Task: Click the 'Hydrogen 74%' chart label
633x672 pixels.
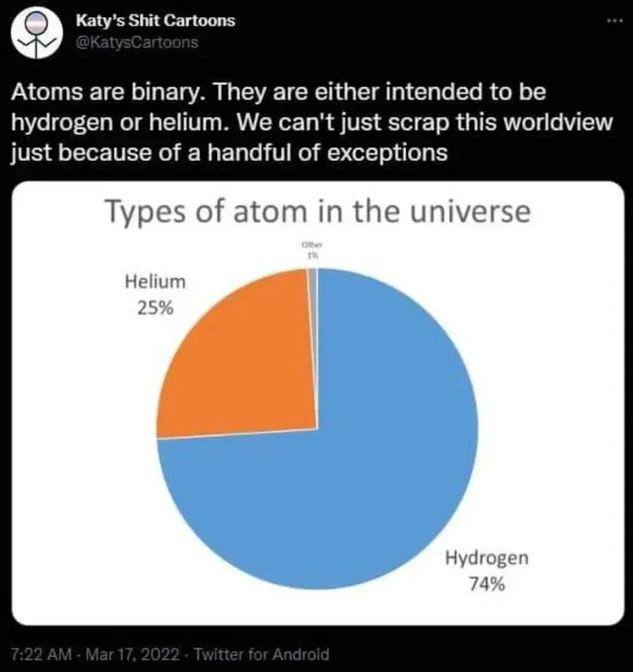Action: pyautogui.click(x=487, y=570)
